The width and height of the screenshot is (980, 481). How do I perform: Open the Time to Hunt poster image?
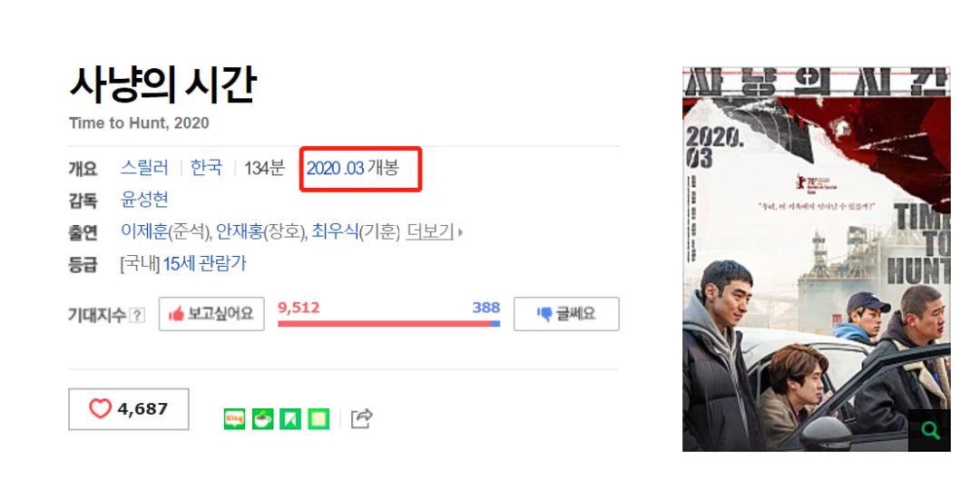point(817,259)
